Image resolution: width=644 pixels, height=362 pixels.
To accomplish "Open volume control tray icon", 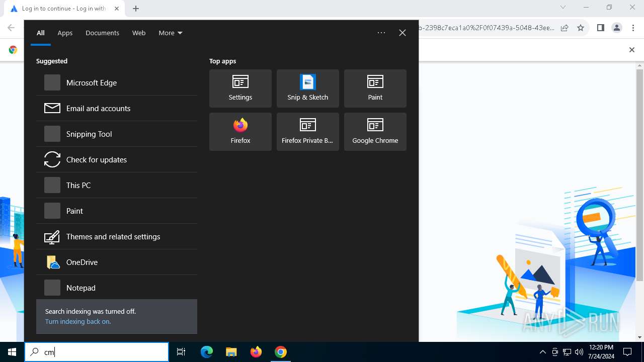I will click(x=579, y=352).
